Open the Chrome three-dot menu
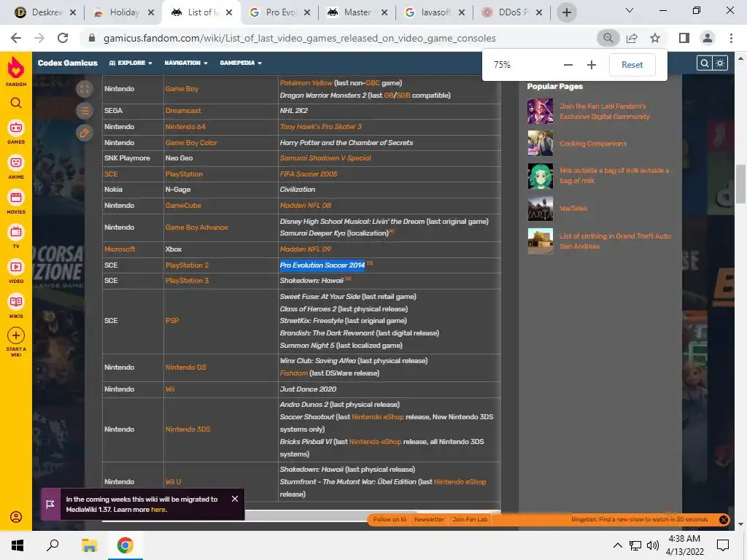Screen dimensions: 747x560 point(731,38)
